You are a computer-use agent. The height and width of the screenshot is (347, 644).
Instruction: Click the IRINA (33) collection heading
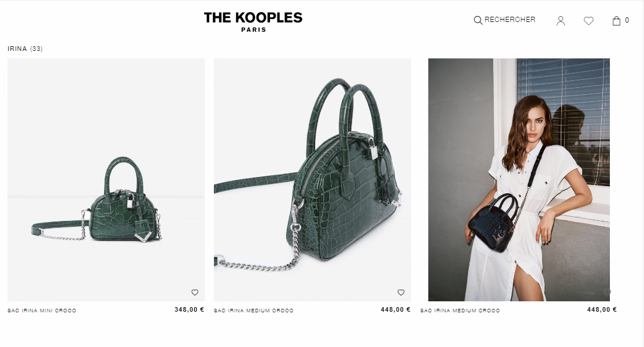tap(25, 49)
